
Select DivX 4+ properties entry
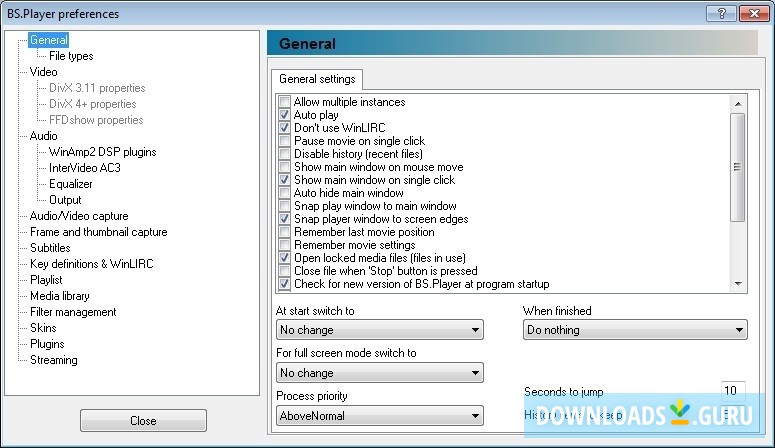[92, 104]
